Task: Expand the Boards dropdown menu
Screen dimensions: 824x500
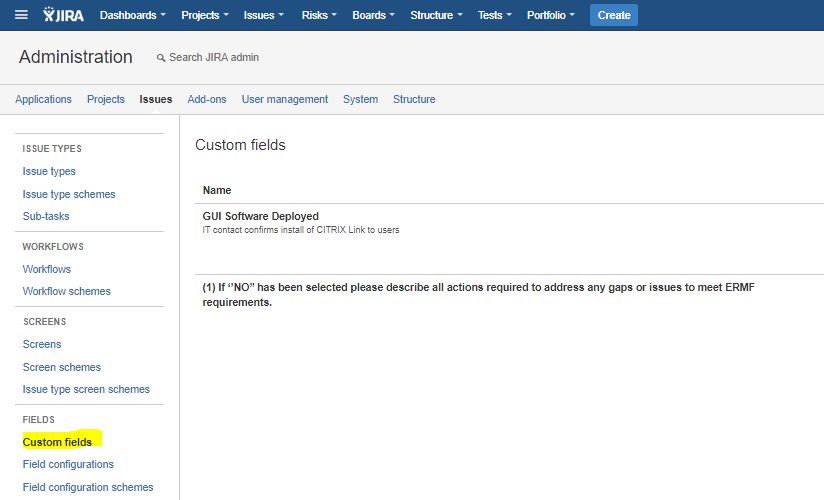Action: click(373, 15)
